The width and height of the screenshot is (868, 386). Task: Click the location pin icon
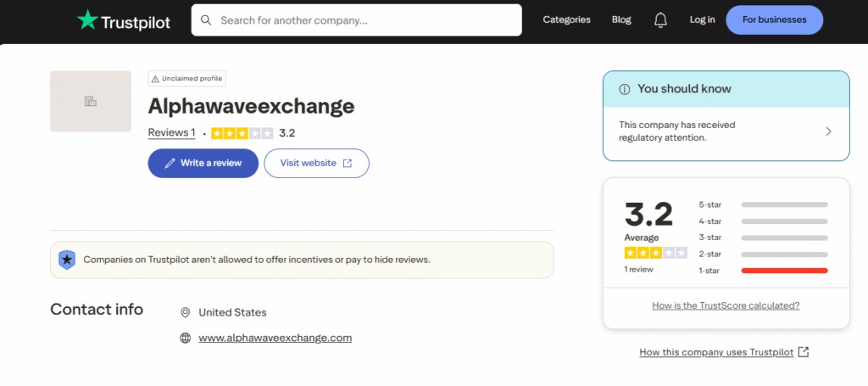pos(186,312)
